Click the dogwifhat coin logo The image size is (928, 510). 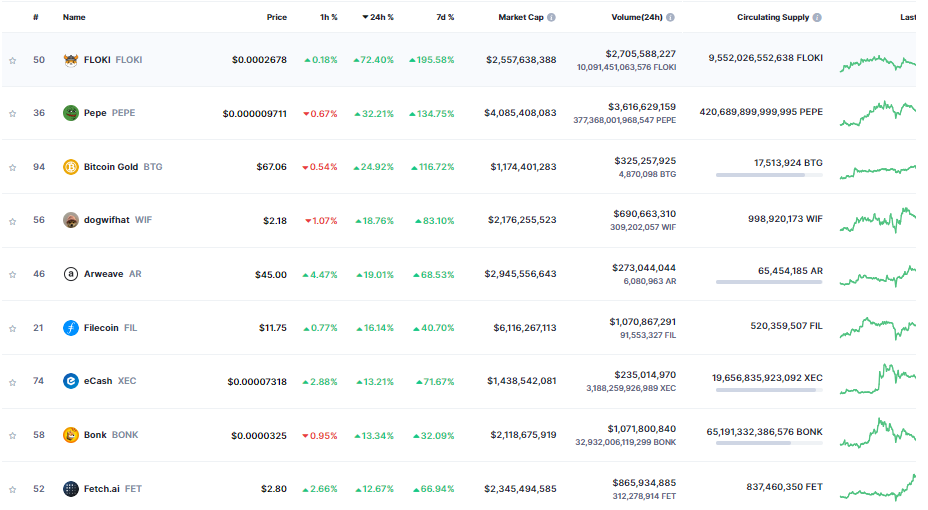click(x=71, y=220)
